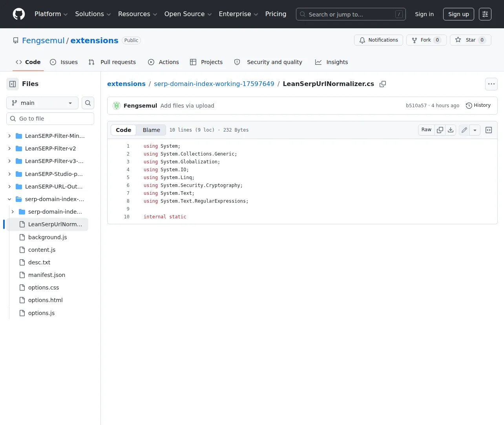Expand the LeanSERP-Filter-v3 folder chevron
This screenshot has width=504, height=425.
coord(9,161)
